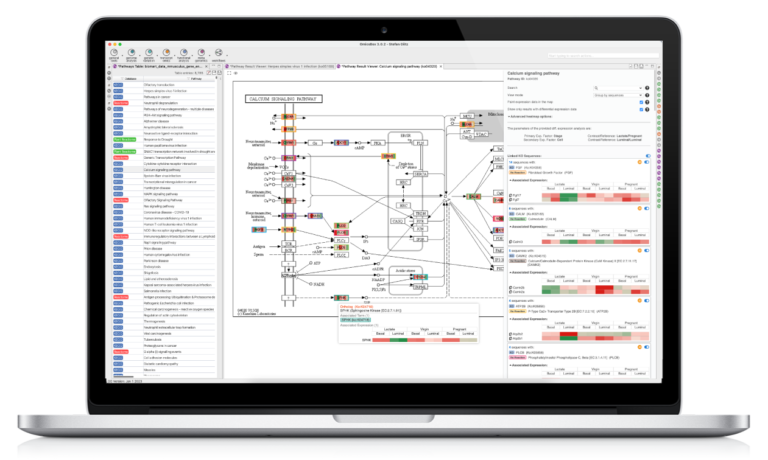The width and height of the screenshot is (768, 460).
Task: Open the Search combo box dropdown arrow
Action: click(x=640, y=88)
